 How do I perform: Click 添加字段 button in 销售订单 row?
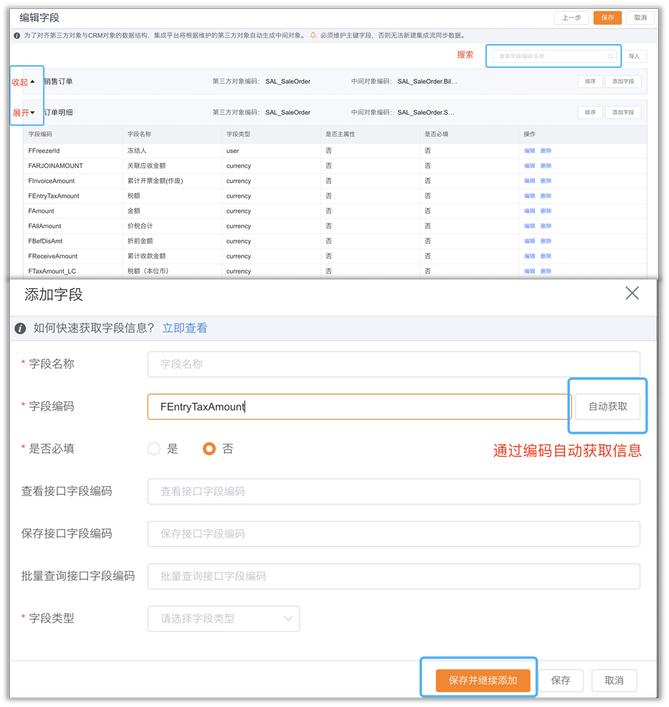pyautogui.click(x=622, y=81)
